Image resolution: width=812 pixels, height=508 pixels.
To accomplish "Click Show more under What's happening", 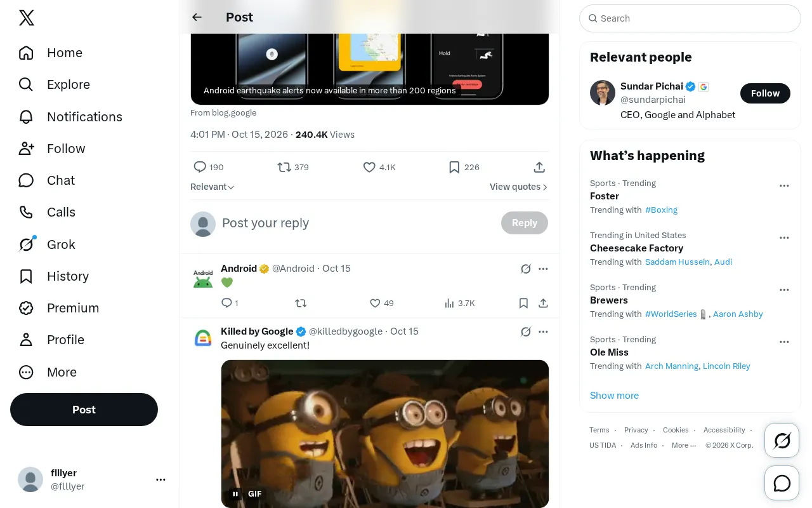I will tap(614, 395).
